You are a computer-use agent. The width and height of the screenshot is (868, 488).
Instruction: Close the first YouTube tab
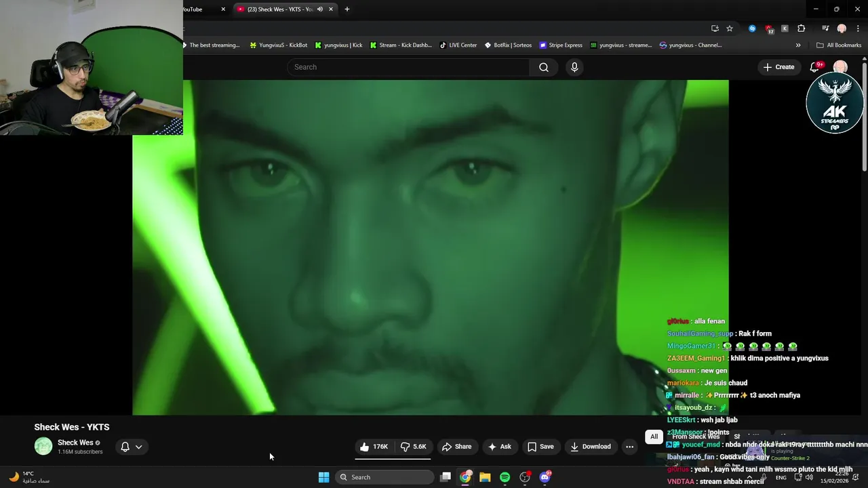pos(223,9)
